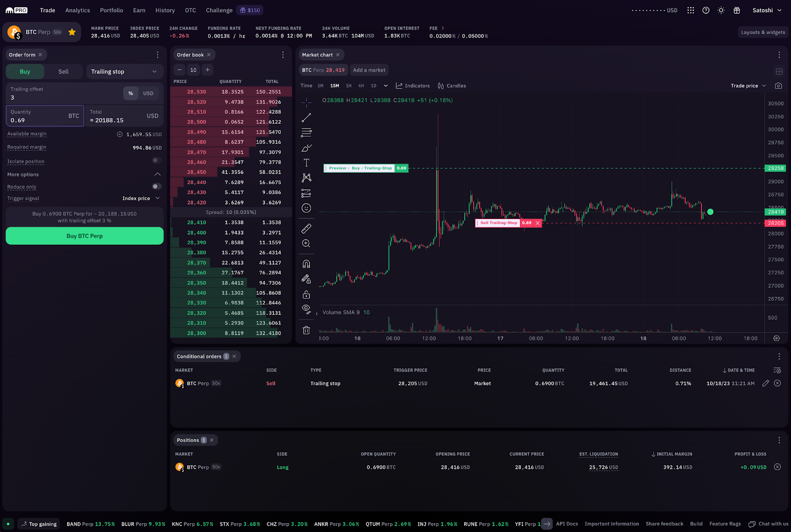Viewport: 791px width, 532px height.
Task: Select the ruler measure tool
Action: pos(307,228)
